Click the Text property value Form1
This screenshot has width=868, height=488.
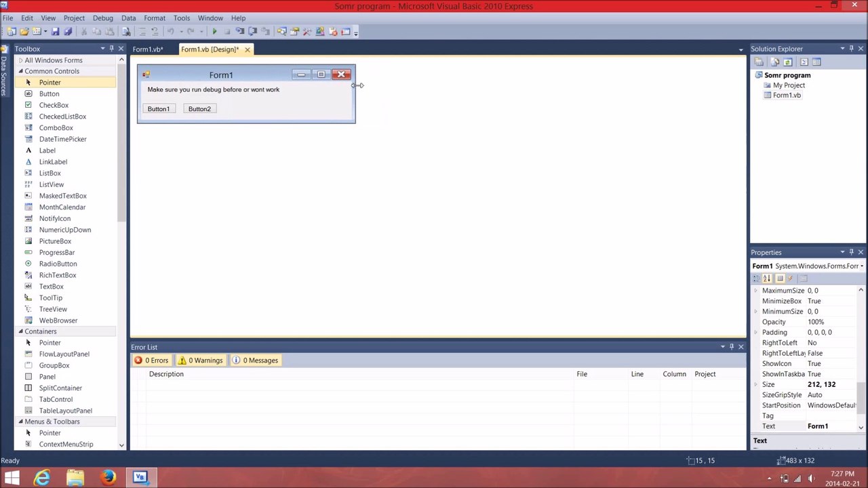click(818, 426)
